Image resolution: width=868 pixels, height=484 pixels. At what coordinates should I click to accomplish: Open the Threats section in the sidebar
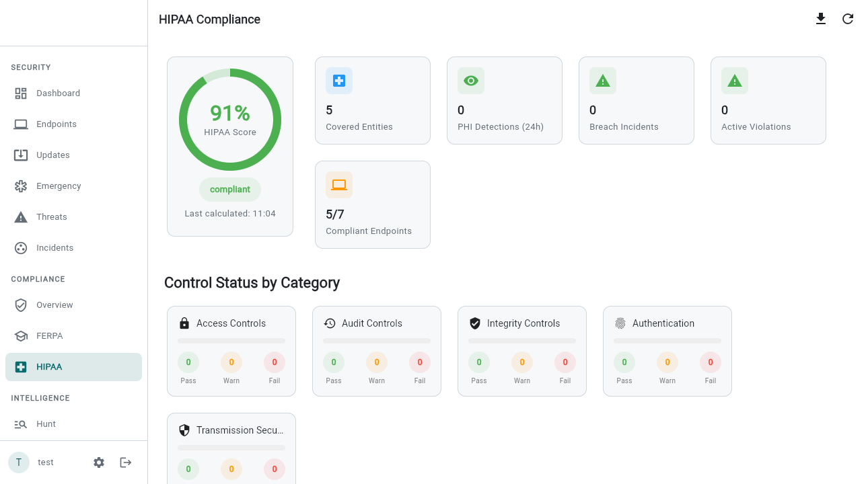click(21, 216)
